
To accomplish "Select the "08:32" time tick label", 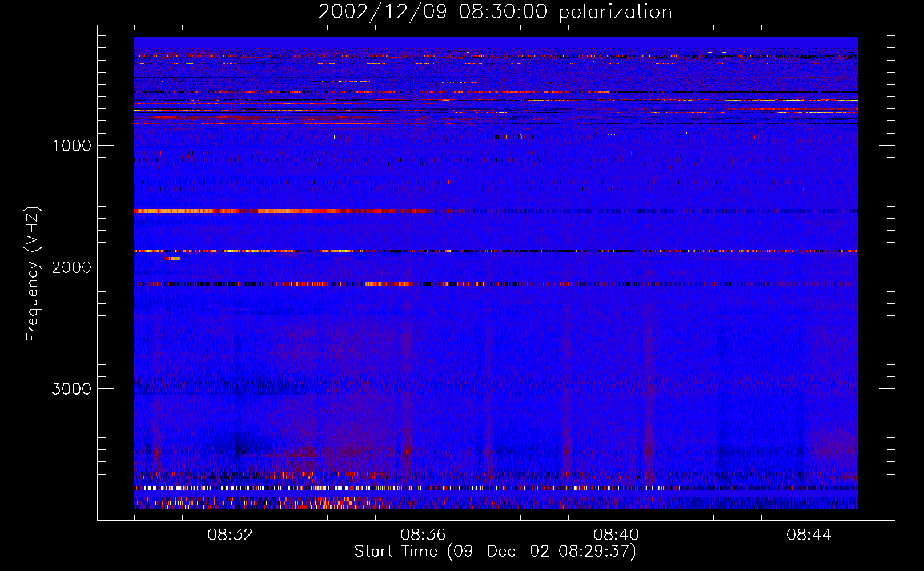I will point(231,535).
